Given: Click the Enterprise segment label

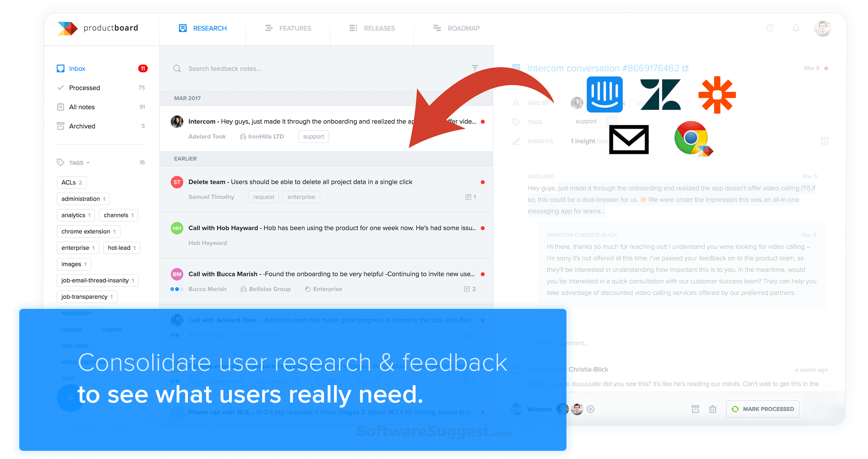Looking at the screenshot, I should [x=324, y=289].
